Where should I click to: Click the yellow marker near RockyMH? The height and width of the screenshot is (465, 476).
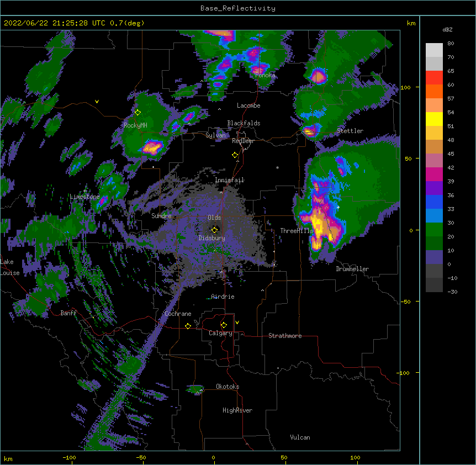pyautogui.click(x=137, y=112)
